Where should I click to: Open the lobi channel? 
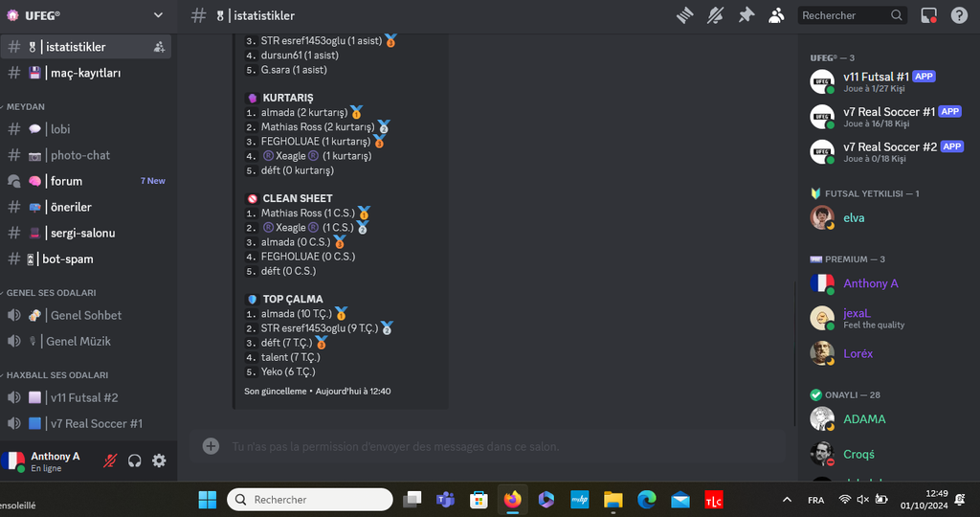[x=86, y=129]
